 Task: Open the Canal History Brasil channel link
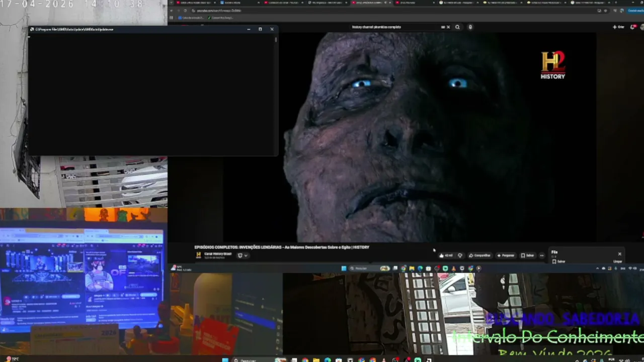coord(218,254)
